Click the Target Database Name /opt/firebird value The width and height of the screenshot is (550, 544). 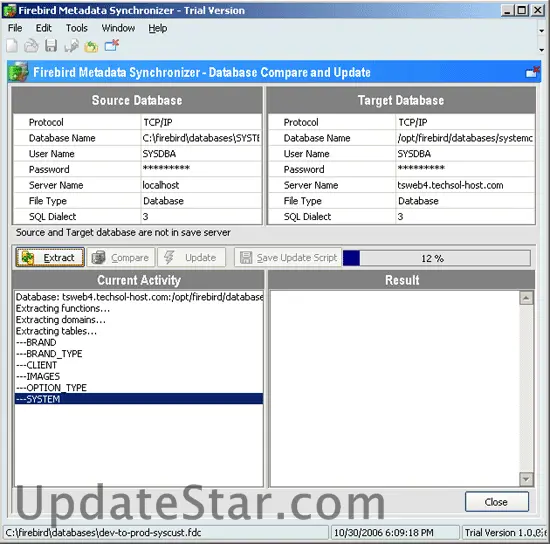465,138
